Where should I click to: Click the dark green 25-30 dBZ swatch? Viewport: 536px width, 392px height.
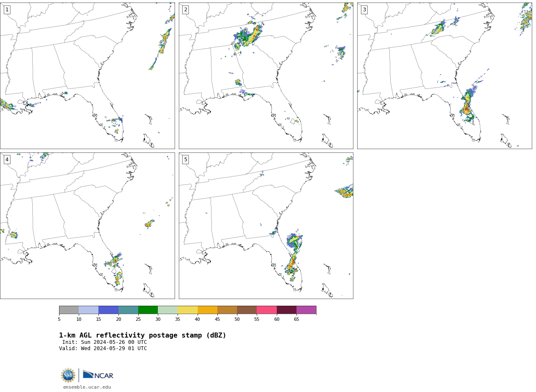click(x=148, y=310)
